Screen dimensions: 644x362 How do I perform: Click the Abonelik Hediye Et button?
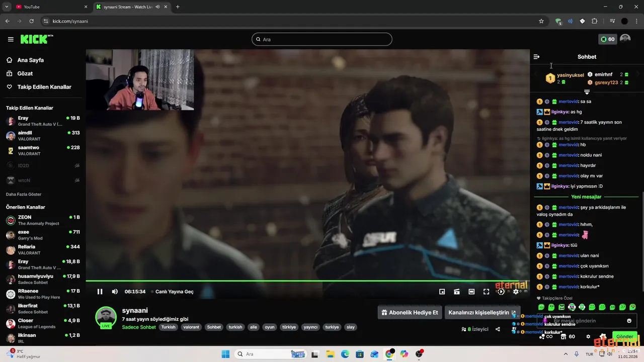point(410,312)
